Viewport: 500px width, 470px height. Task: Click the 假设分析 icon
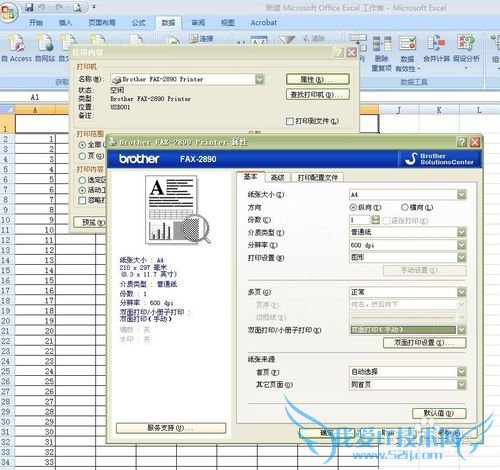pos(466,52)
